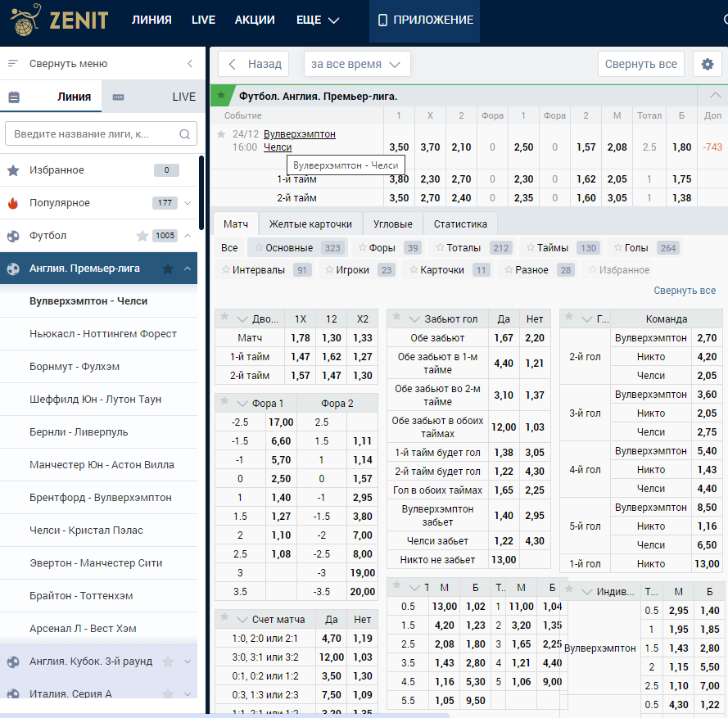
Task: Toggle star on Форы filter
Action: tap(362, 247)
